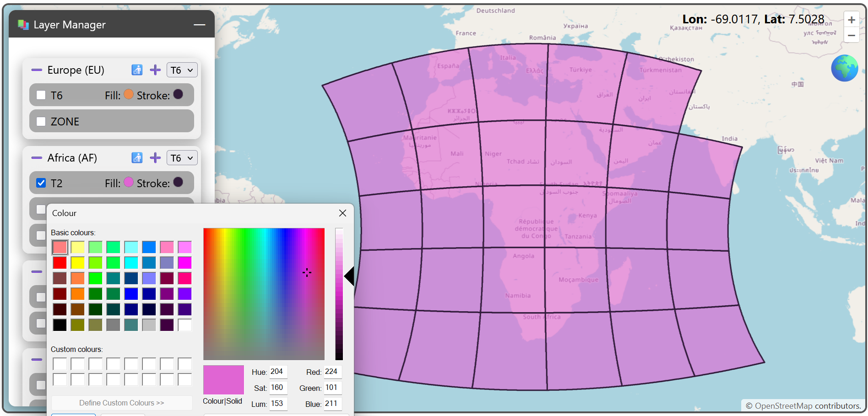The image size is (868, 416).
Task: Select the pure red basic colour swatch
Action: click(x=60, y=263)
